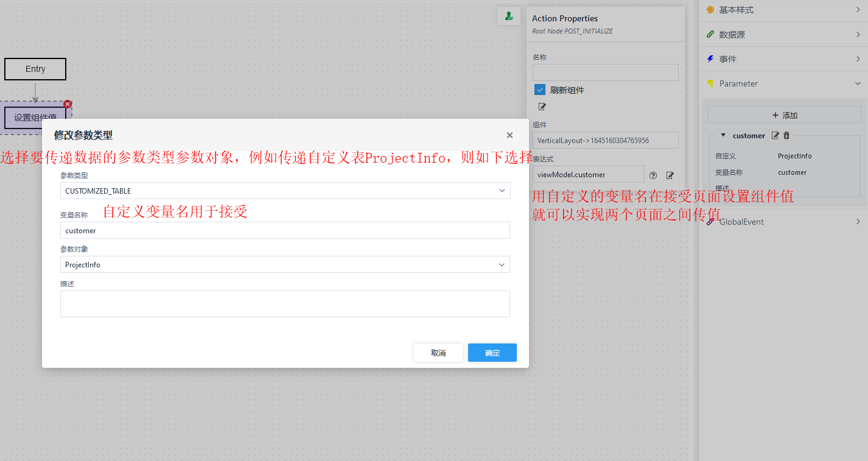The width and height of the screenshot is (868, 461).
Task: Expand the GlobalEvent section
Action: [858, 222]
